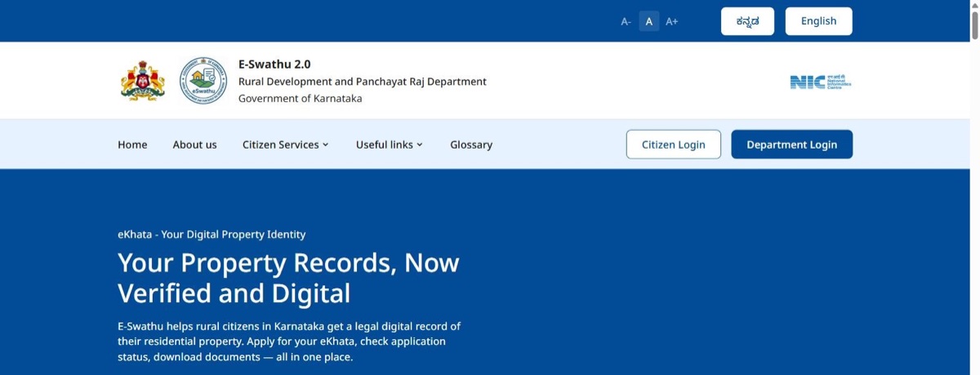The height and width of the screenshot is (375, 980).
Task: Switch site language to English
Action: click(x=818, y=21)
